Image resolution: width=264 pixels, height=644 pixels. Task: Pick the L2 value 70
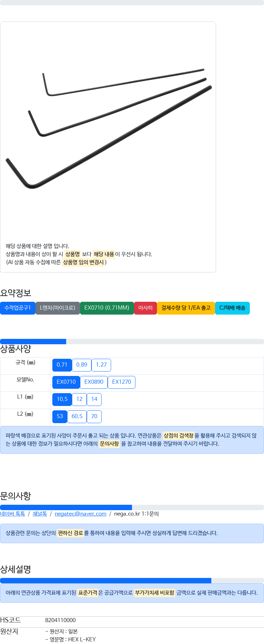point(94,416)
